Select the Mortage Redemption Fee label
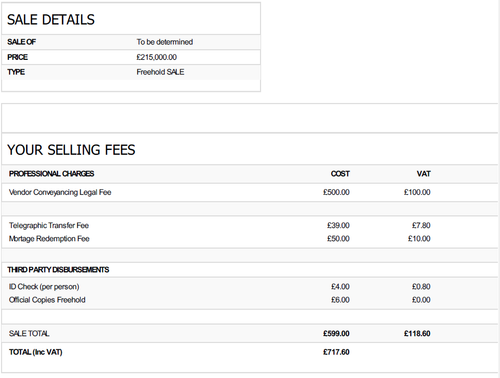 tap(49, 239)
